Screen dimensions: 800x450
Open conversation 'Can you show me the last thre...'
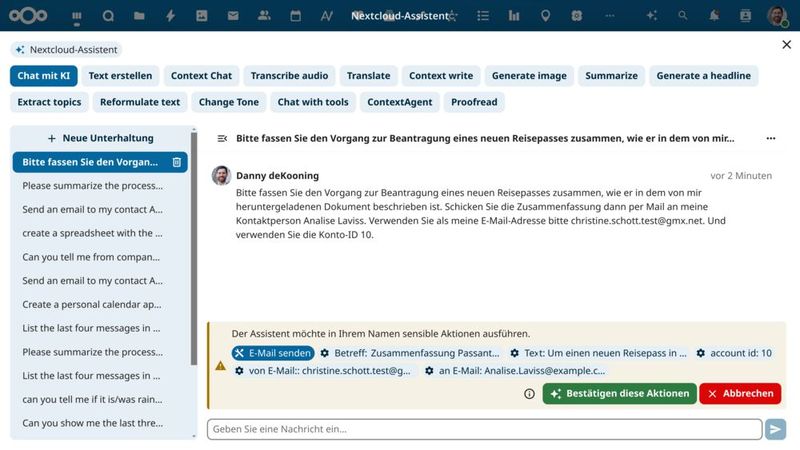100,423
